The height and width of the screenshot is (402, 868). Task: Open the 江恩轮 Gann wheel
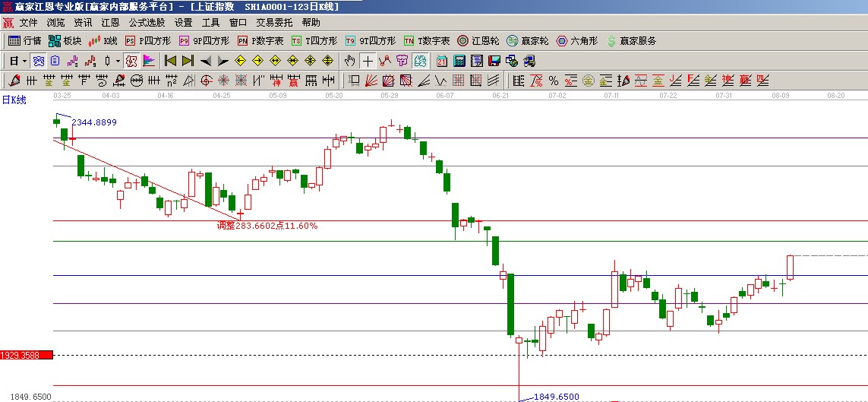click(x=478, y=41)
